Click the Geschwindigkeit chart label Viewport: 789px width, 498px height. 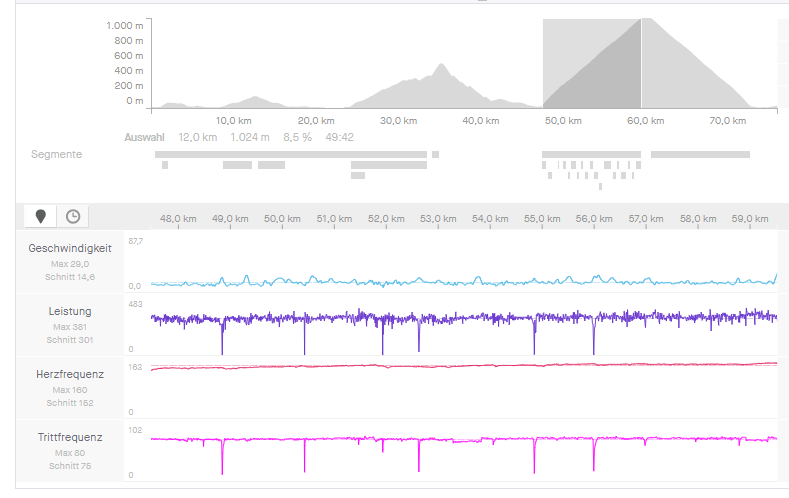72,248
